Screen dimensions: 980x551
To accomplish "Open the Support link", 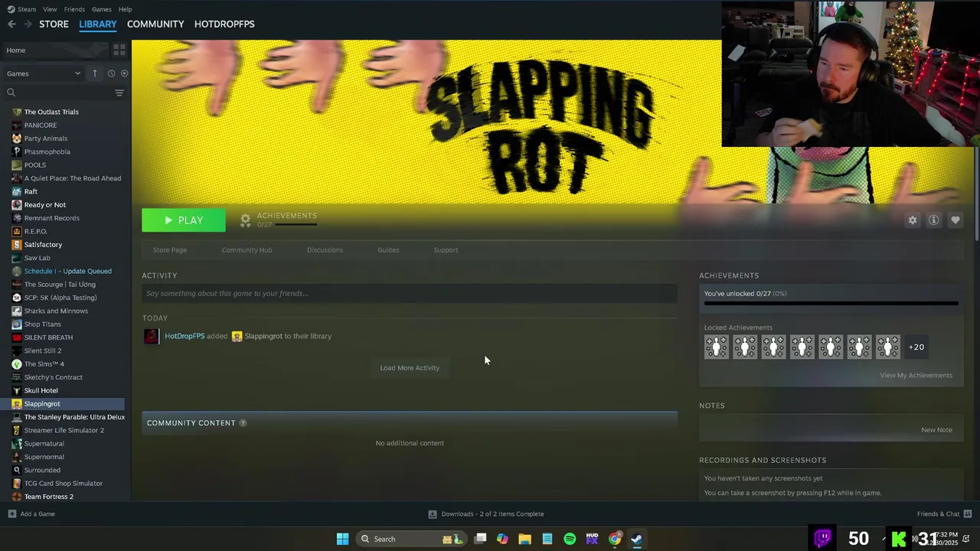I will coord(446,250).
